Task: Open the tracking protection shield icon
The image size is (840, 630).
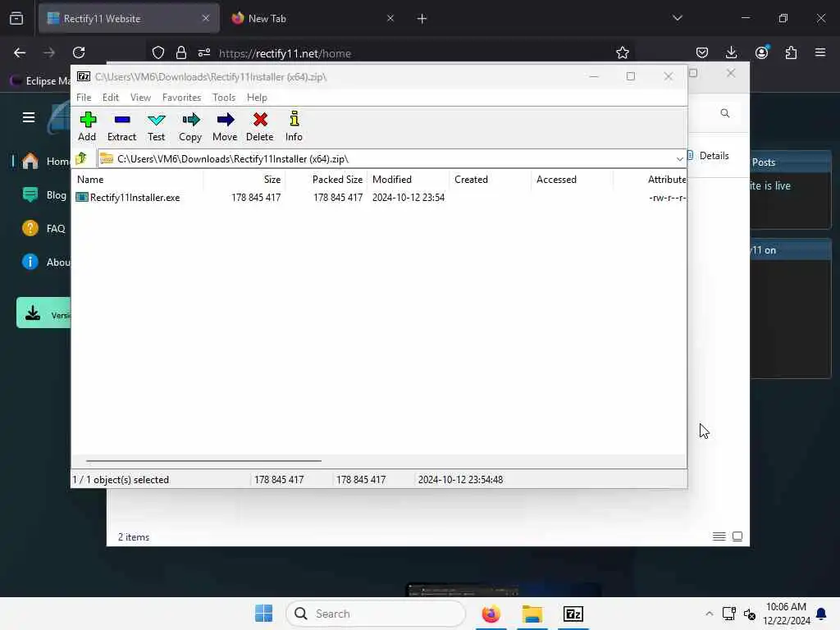Action: pyautogui.click(x=158, y=52)
